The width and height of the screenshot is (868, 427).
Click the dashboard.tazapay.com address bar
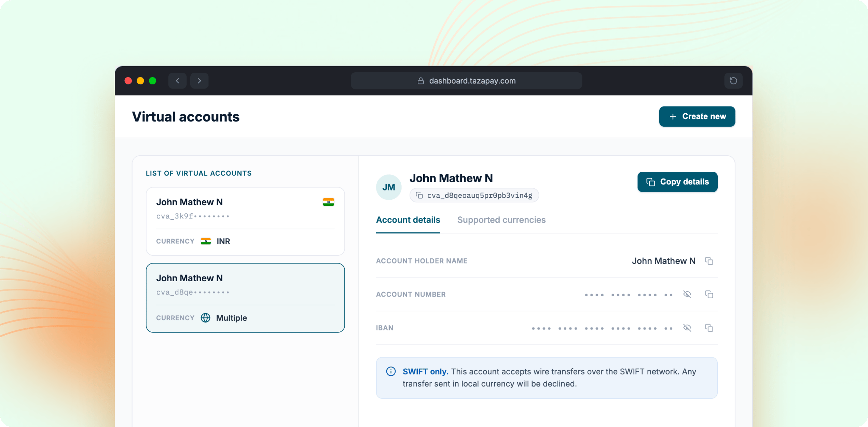[x=466, y=81]
